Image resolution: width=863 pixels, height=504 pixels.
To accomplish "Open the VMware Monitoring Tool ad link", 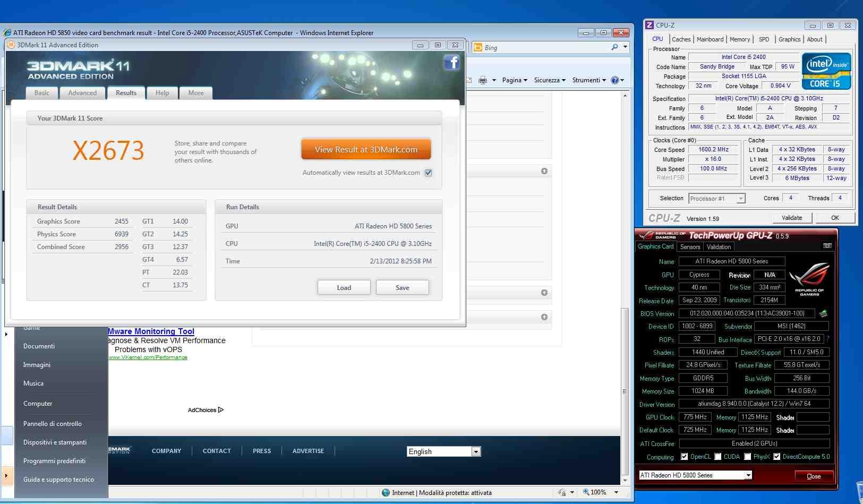I will [x=151, y=331].
